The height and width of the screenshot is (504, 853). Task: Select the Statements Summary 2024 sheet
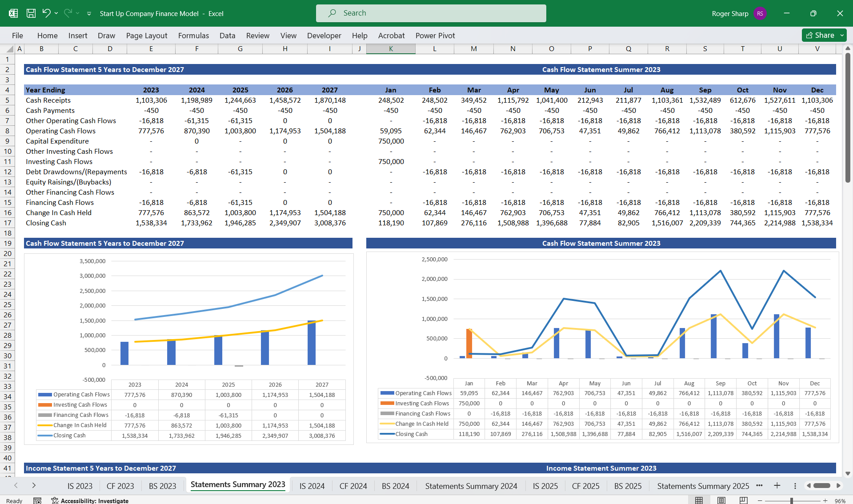click(x=471, y=486)
